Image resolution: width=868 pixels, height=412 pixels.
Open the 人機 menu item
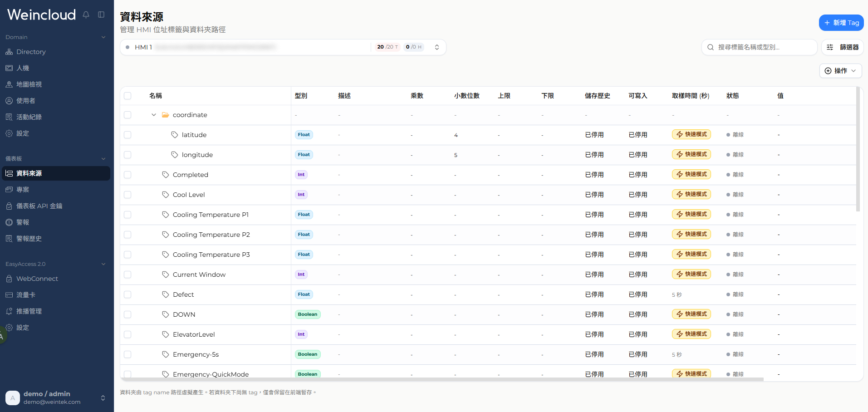[x=56, y=68]
